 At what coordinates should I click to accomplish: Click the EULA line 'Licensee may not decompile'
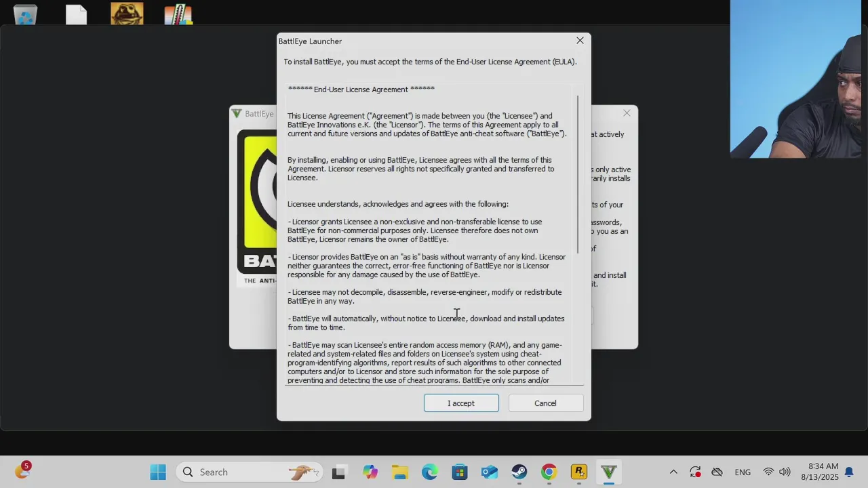click(425, 297)
